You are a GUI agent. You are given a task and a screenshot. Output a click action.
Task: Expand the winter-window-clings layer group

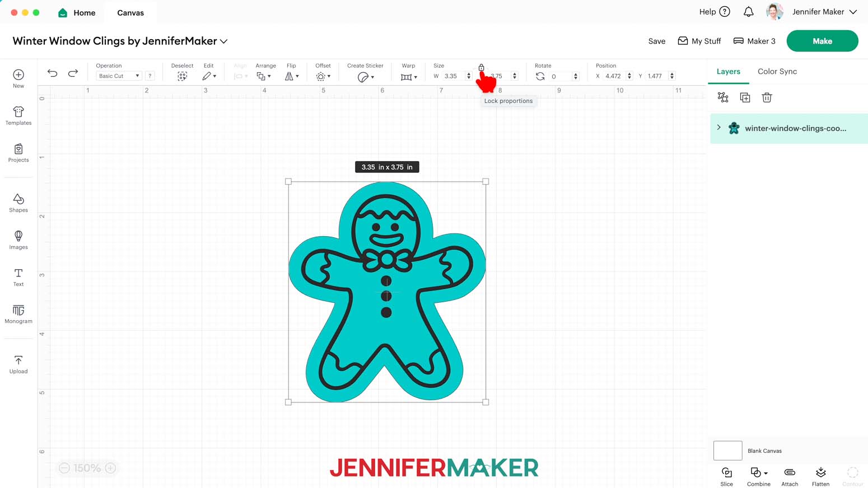pyautogui.click(x=719, y=128)
